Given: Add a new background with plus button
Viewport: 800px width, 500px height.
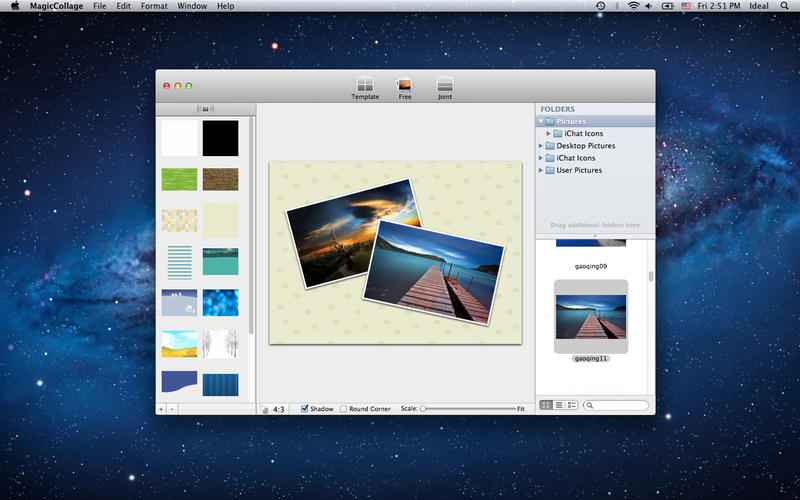Looking at the screenshot, I should tap(161, 409).
